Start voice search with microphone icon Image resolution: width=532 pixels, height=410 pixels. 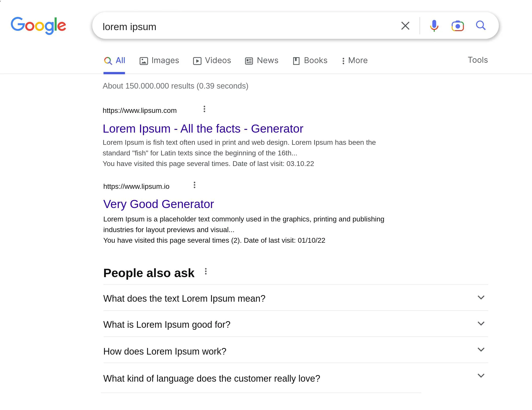[x=434, y=26]
